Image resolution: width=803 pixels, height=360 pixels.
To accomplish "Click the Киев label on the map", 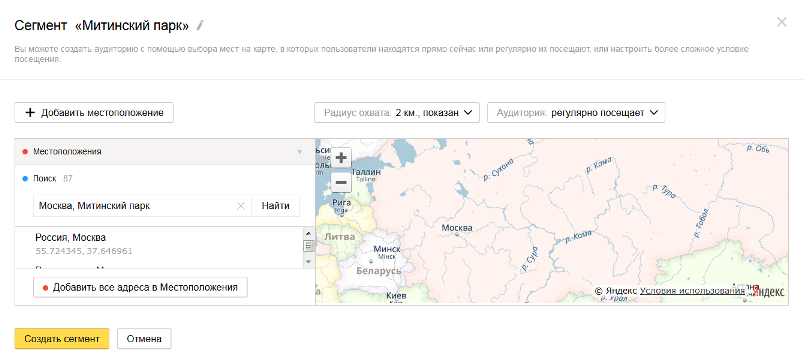I will pyautogui.click(x=396, y=295).
